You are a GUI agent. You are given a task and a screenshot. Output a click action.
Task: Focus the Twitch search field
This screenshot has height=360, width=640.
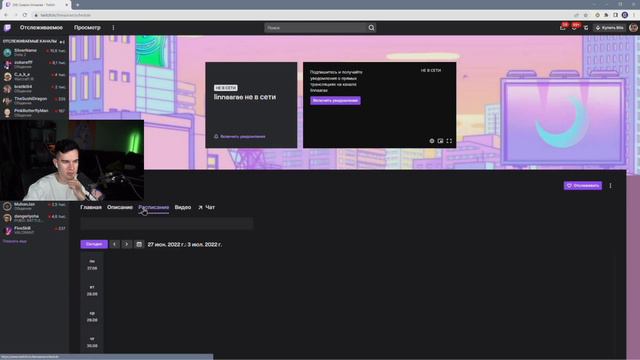316,28
